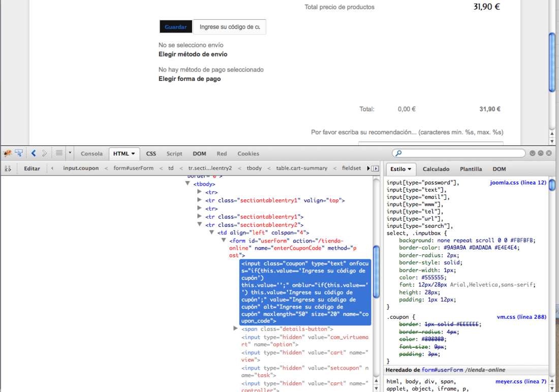Click the form#userForm inherited link
Image resolution: width=559 pixels, height=392 pixels.
[x=443, y=370]
